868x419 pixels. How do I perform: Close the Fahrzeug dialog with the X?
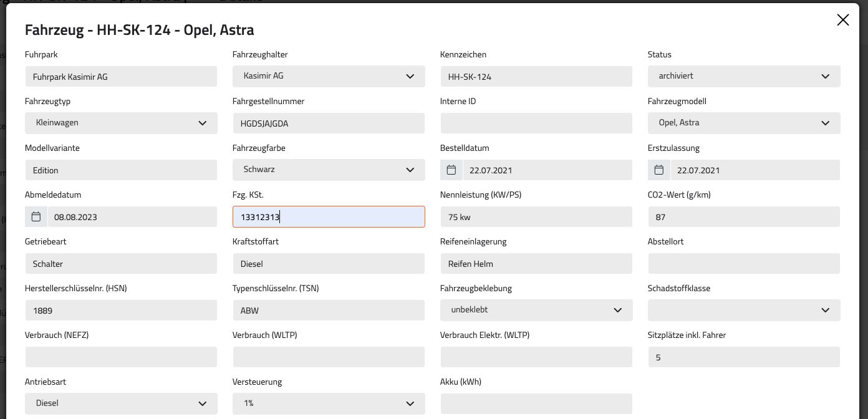pos(843,20)
